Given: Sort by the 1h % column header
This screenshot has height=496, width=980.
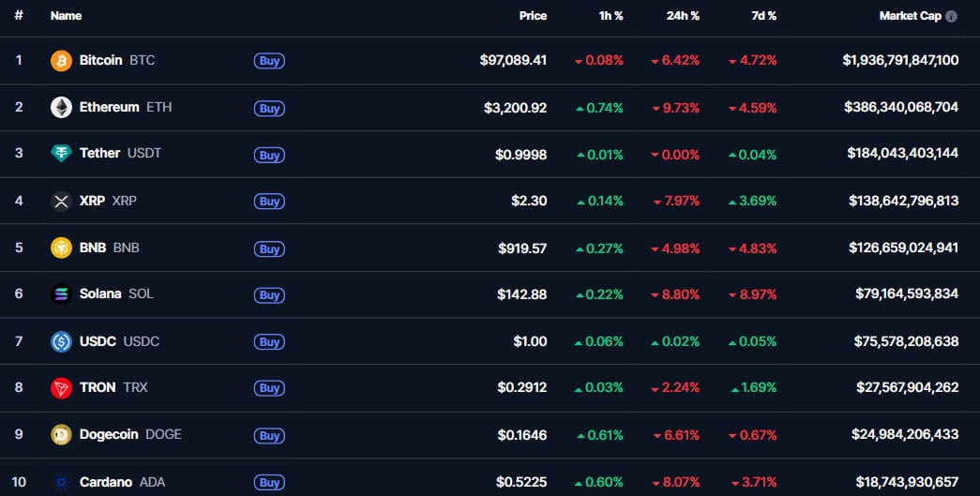Looking at the screenshot, I should click(611, 16).
